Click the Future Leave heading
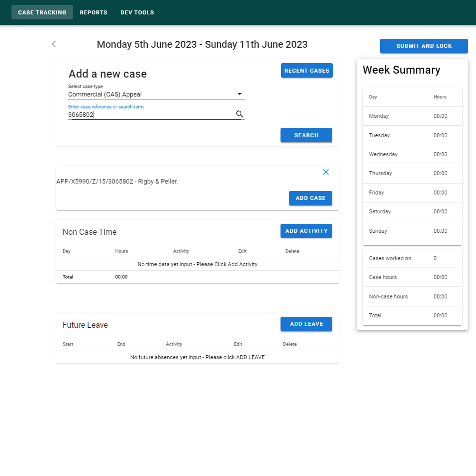 (x=86, y=325)
